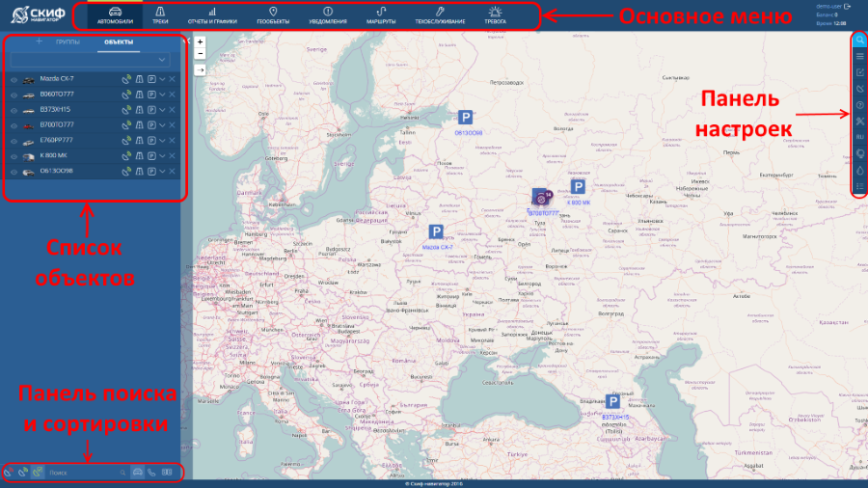Expand the B373XH15 row chevron

coord(162,110)
